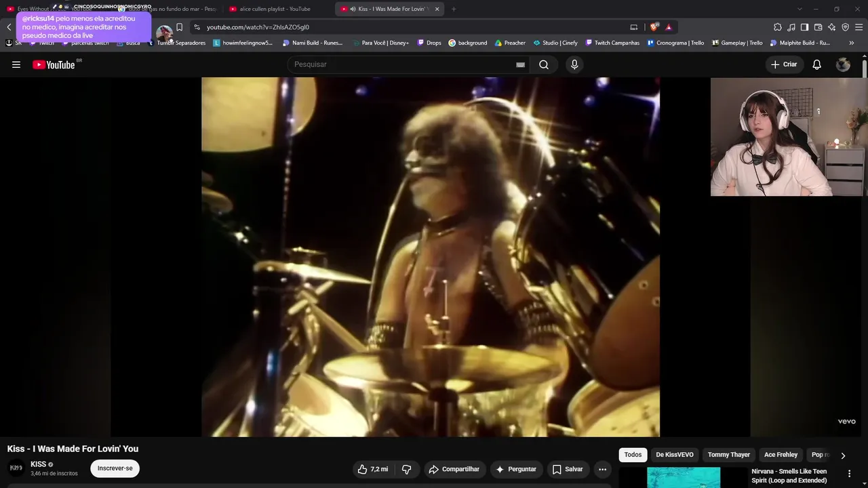This screenshot has height=488, width=868.
Task: Select the Kiss - I Was Made For Lovin' tab
Action: [x=390, y=9]
